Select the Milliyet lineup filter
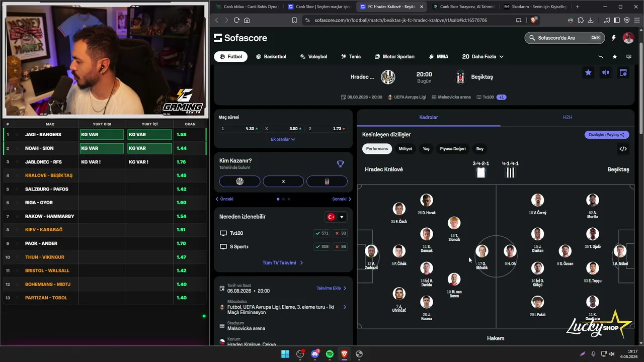 click(x=405, y=149)
